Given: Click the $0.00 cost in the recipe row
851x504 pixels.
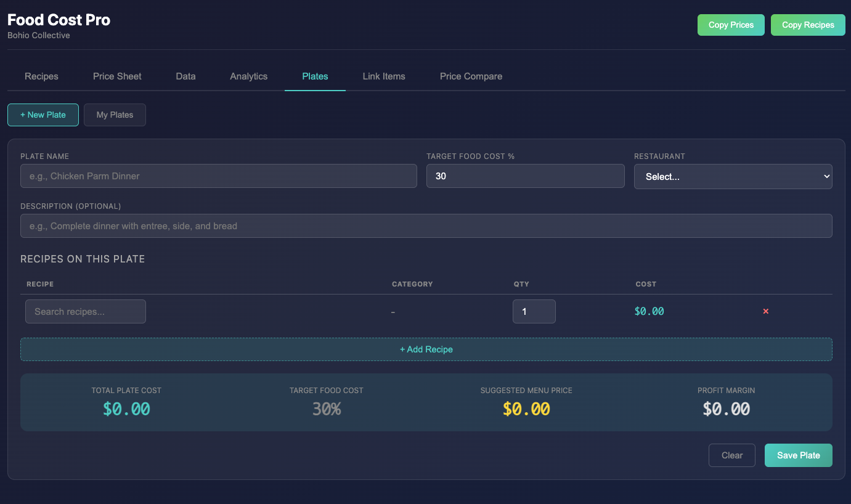Looking at the screenshot, I should [649, 311].
